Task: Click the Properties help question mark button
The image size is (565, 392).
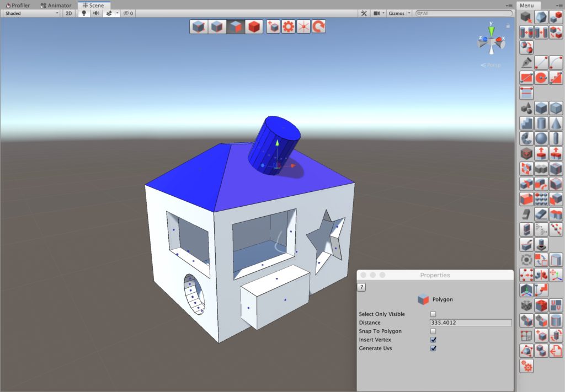Action: (362, 287)
